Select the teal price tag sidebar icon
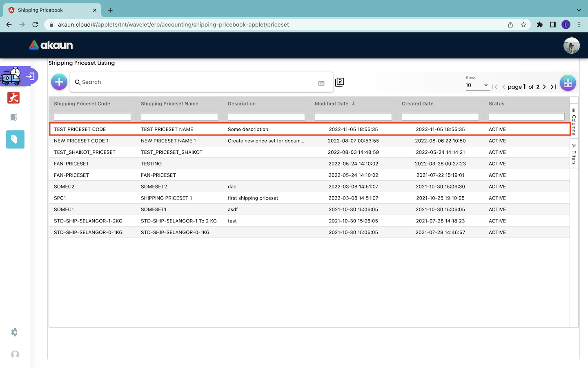588x368 pixels. click(15, 139)
